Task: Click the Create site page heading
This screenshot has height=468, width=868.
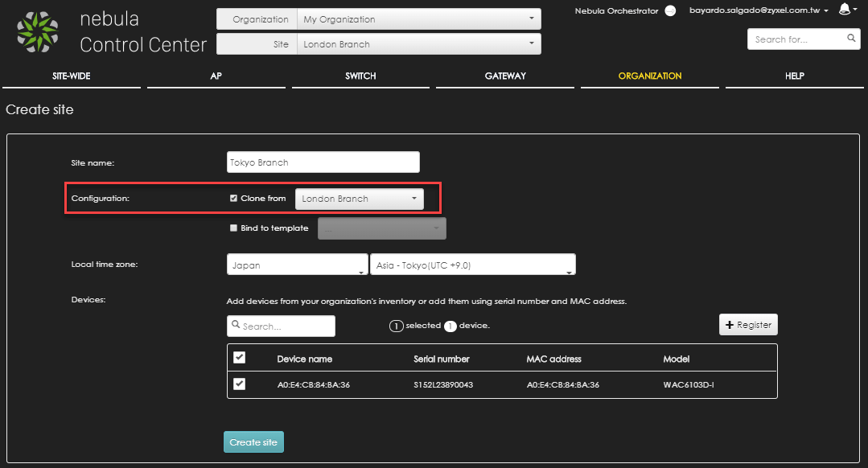Action: [40, 109]
